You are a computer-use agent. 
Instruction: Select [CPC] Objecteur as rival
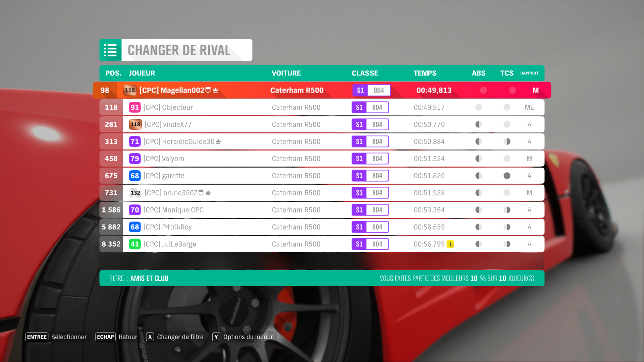322,107
